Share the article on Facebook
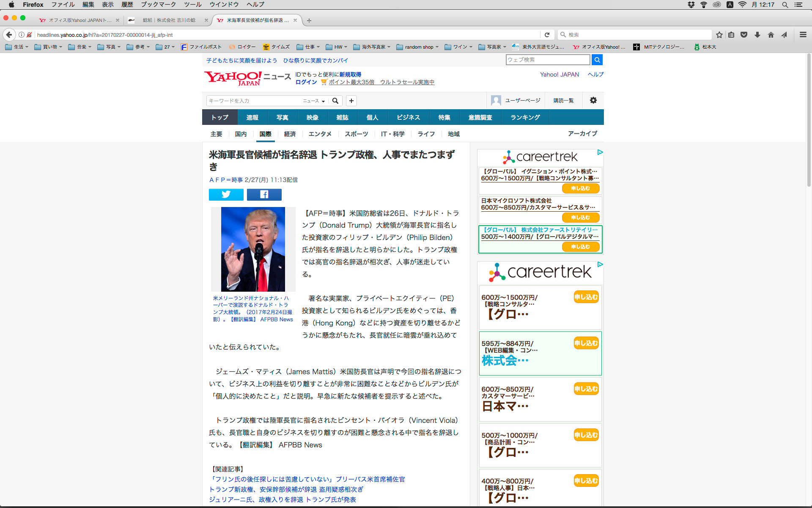The height and width of the screenshot is (508, 812). click(x=264, y=194)
